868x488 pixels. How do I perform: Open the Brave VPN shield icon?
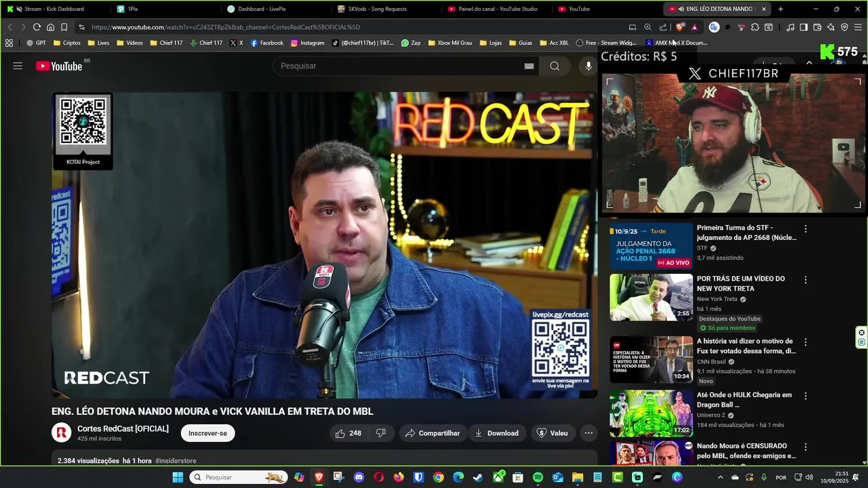pos(844,27)
